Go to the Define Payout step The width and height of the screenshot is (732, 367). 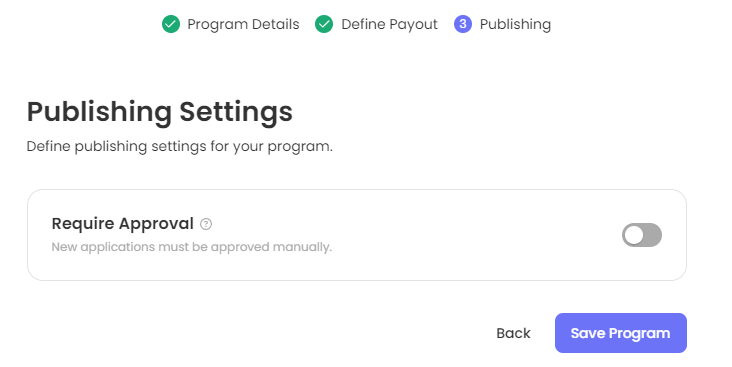click(376, 24)
